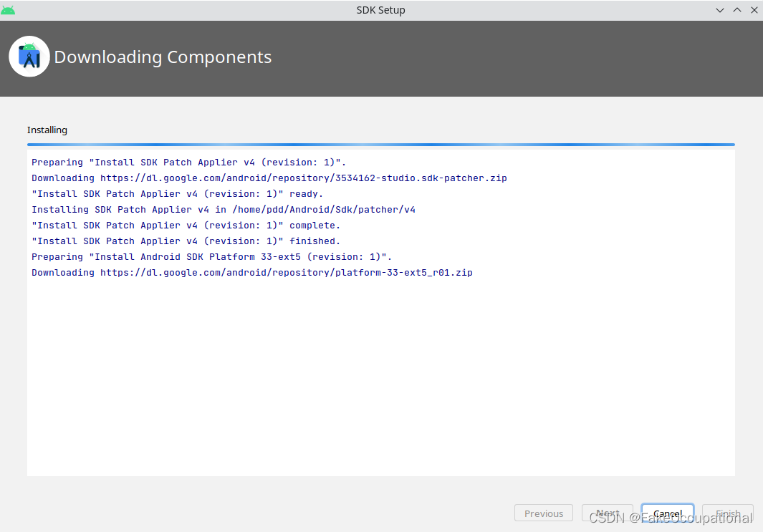Click the first 'Preparing Install SDK Patch Applier' line
The width and height of the screenshot is (763, 532).
(x=189, y=163)
